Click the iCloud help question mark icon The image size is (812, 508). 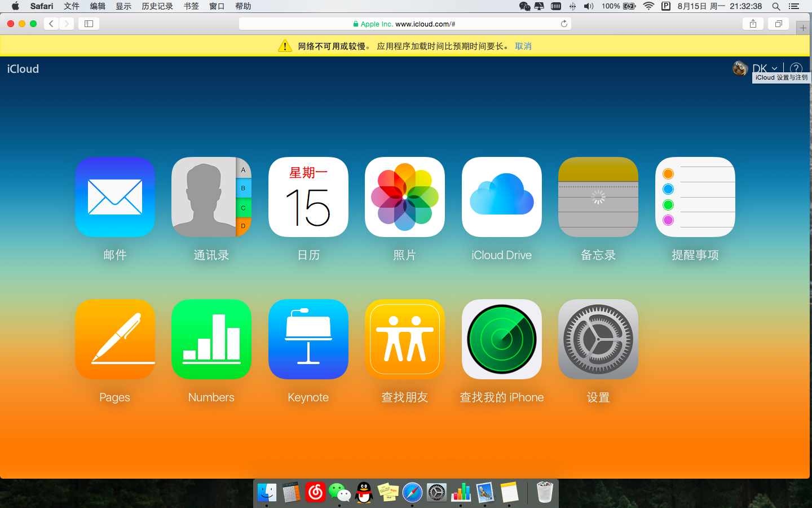tap(796, 68)
